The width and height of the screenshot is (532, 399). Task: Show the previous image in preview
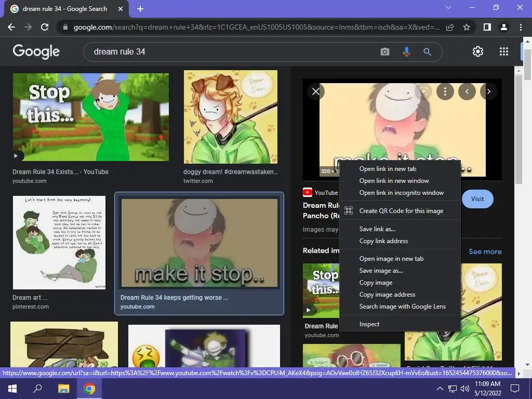point(467,91)
